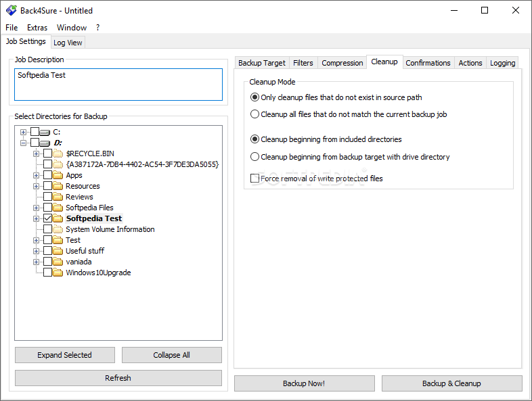Open the Backup Target tab
532x401 pixels.
pyautogui.click(x=261, y=63)
